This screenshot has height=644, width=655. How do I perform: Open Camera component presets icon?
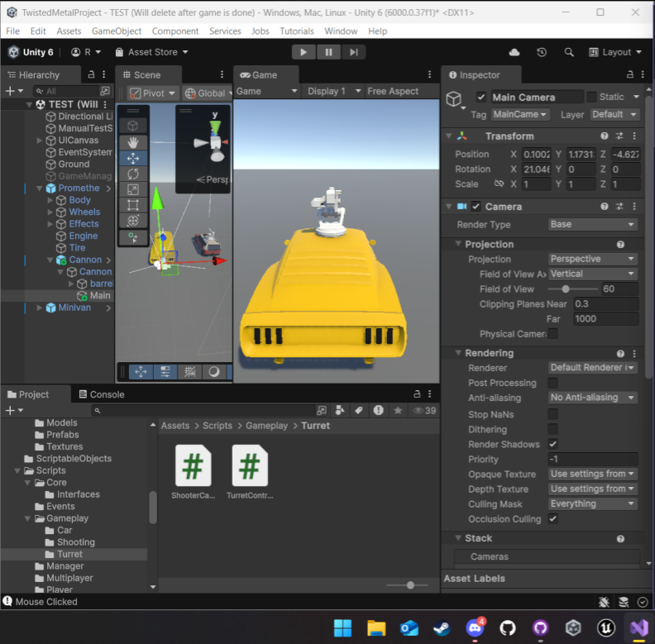pos(619,207)
